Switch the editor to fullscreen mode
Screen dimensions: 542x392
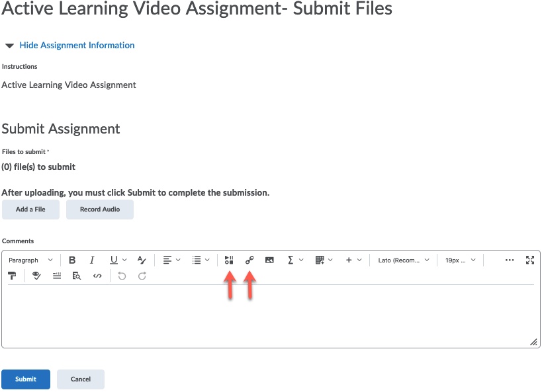(529, 260)
